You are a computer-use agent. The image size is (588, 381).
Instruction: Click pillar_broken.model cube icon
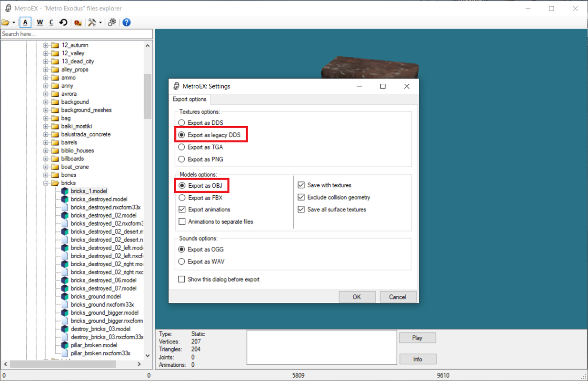pyautogui.click(x=65, y=345)
